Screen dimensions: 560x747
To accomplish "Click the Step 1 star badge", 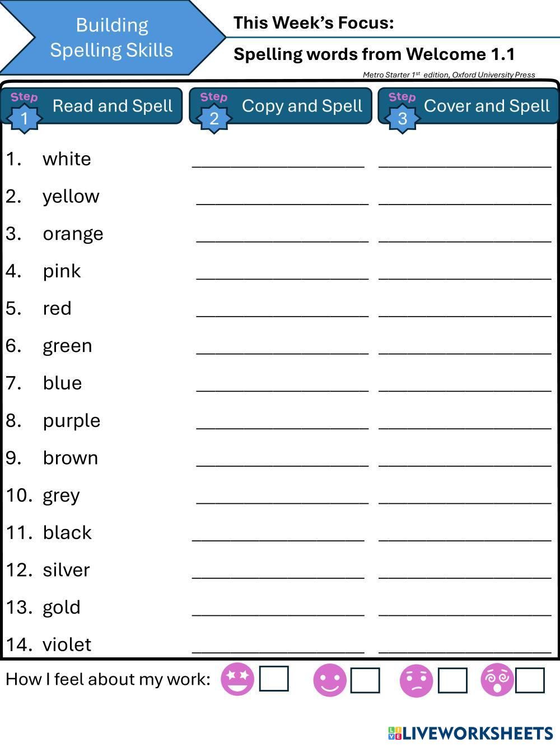I will click(x=24, y=118).
